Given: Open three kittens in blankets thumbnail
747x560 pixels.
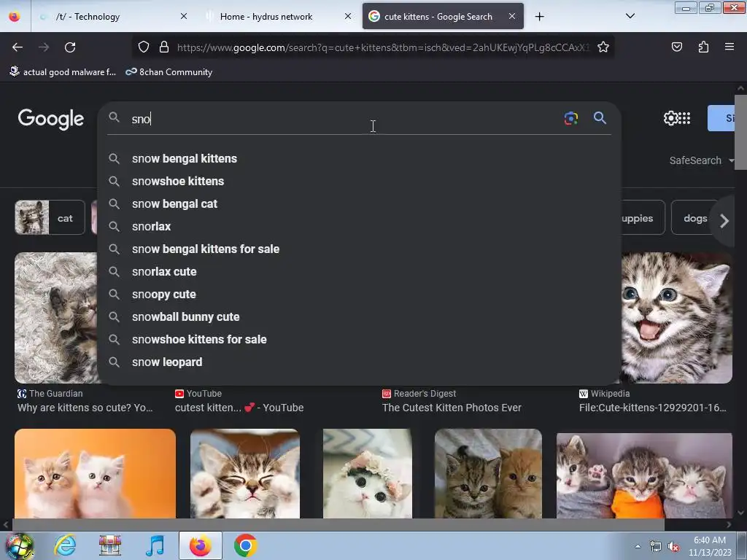Looking at the screenshot, I should pos(644,475).
